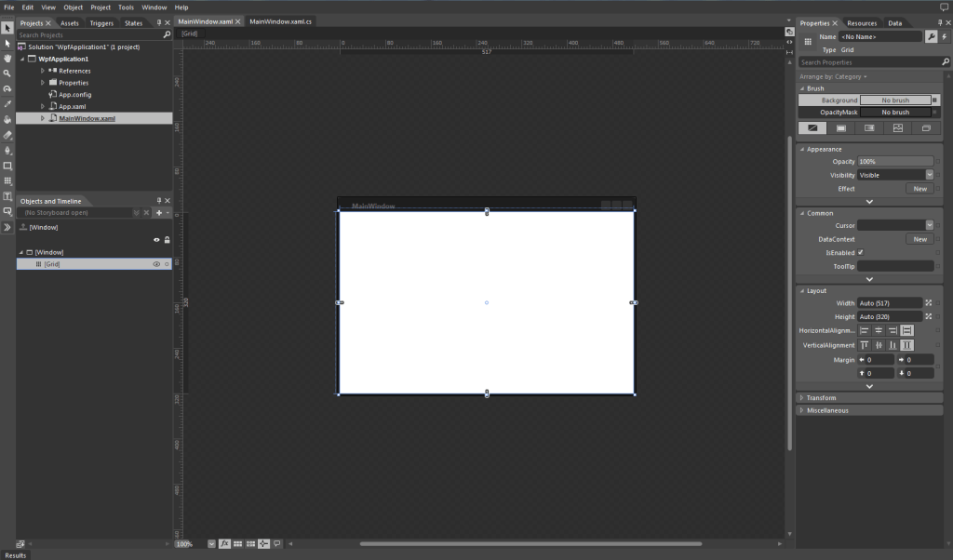The height and width of the screenshot is (560, 953).
Task: Select the solid color brush swatch
Action: click(x=840, y=128)
